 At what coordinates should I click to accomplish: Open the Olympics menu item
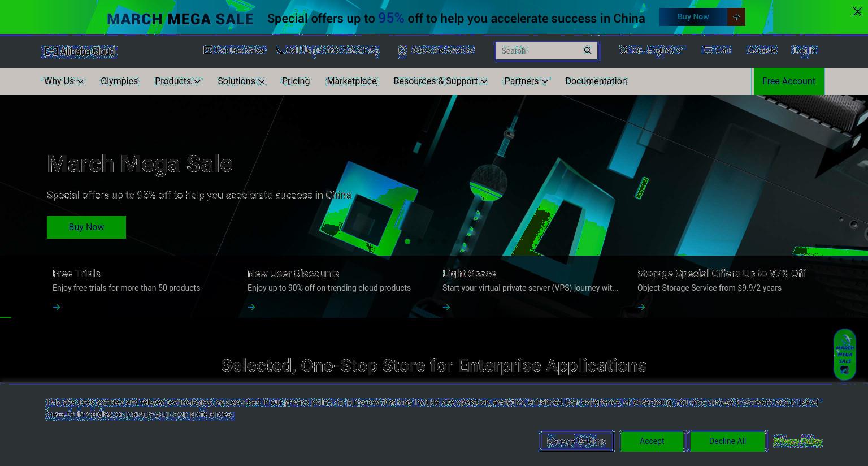click(x=119, y=81)
